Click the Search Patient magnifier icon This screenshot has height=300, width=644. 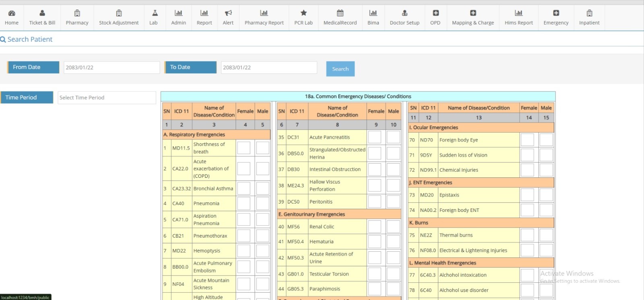pyautogui.click(x=3, y=39)
